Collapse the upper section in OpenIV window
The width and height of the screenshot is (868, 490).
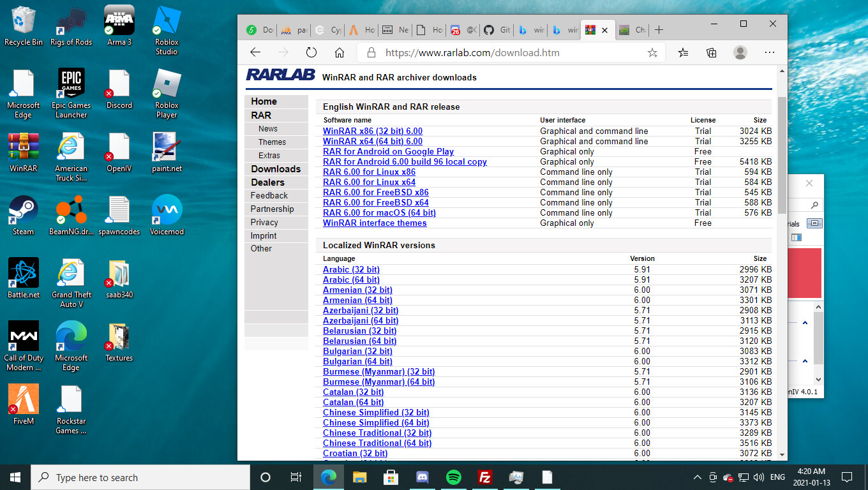pyautogui.click(x=805, y=323)
